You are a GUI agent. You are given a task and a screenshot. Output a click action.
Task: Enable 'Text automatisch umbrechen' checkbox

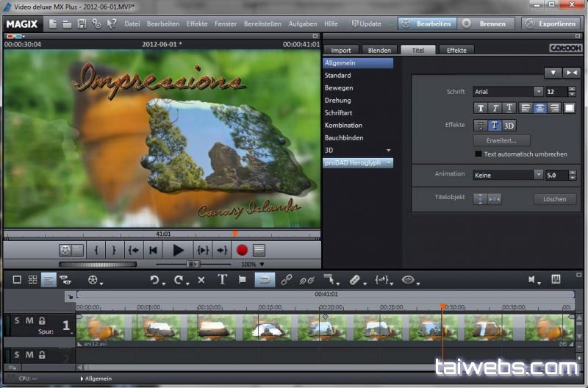tap(478, 154)
